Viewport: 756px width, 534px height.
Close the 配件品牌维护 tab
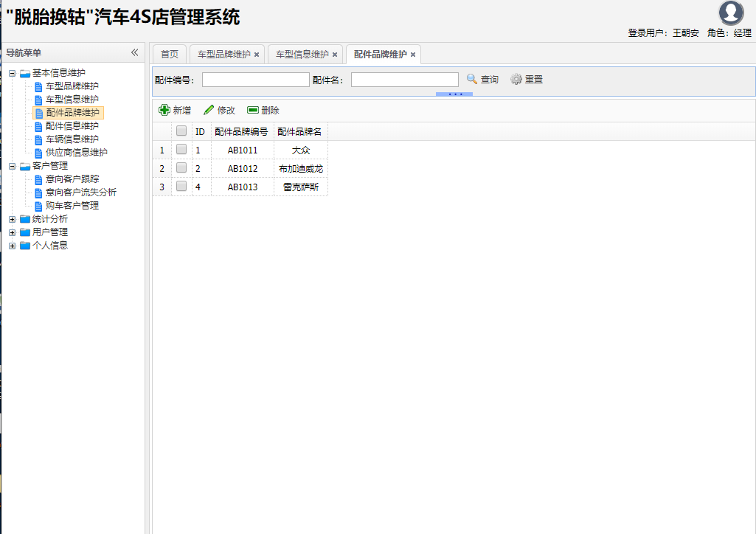[x=413, y=55]
